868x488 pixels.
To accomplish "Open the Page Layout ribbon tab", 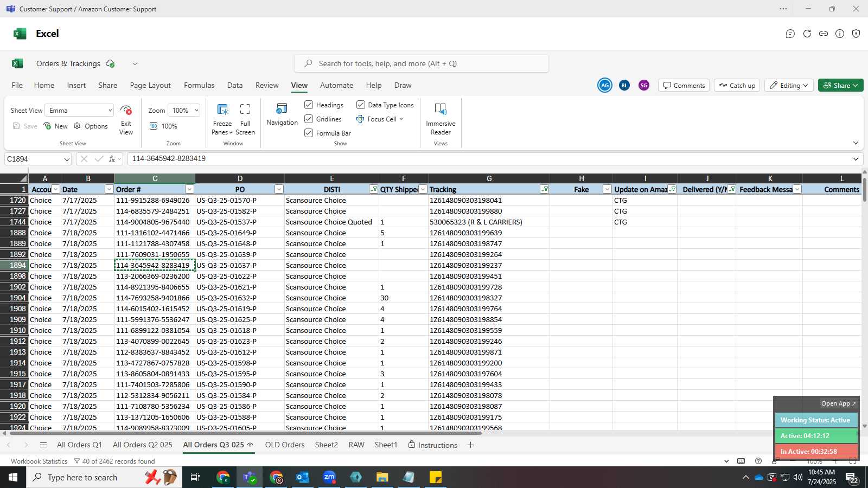I will 150,85.
